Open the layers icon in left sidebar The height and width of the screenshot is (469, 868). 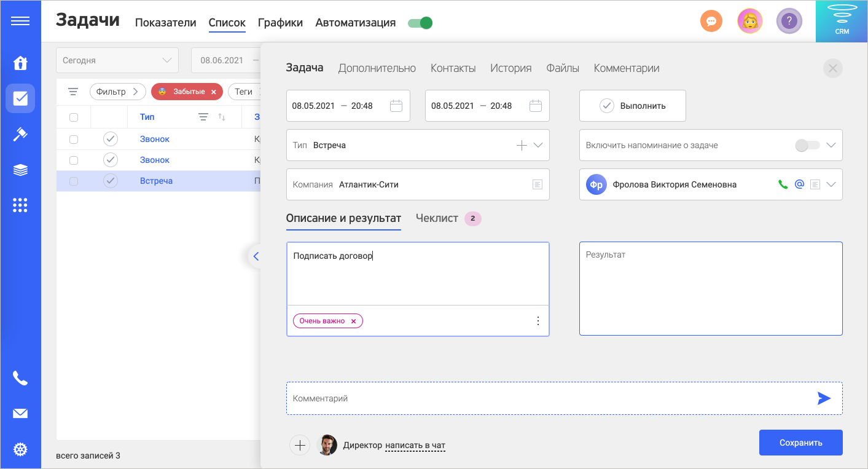pyautogui.click(x=20, y=170)
